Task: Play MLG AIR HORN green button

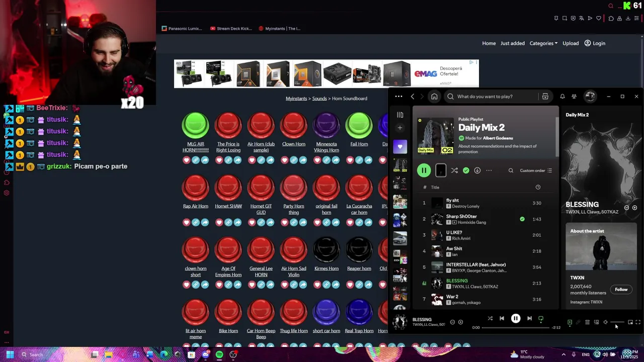Action: click(x=195, y=125)
